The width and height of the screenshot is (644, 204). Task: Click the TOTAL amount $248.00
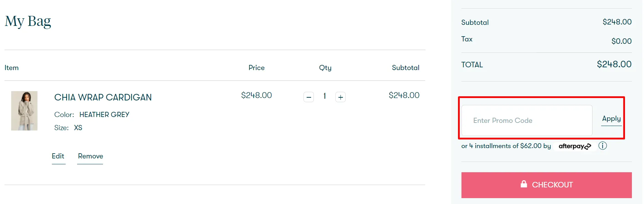coord(614,64)
